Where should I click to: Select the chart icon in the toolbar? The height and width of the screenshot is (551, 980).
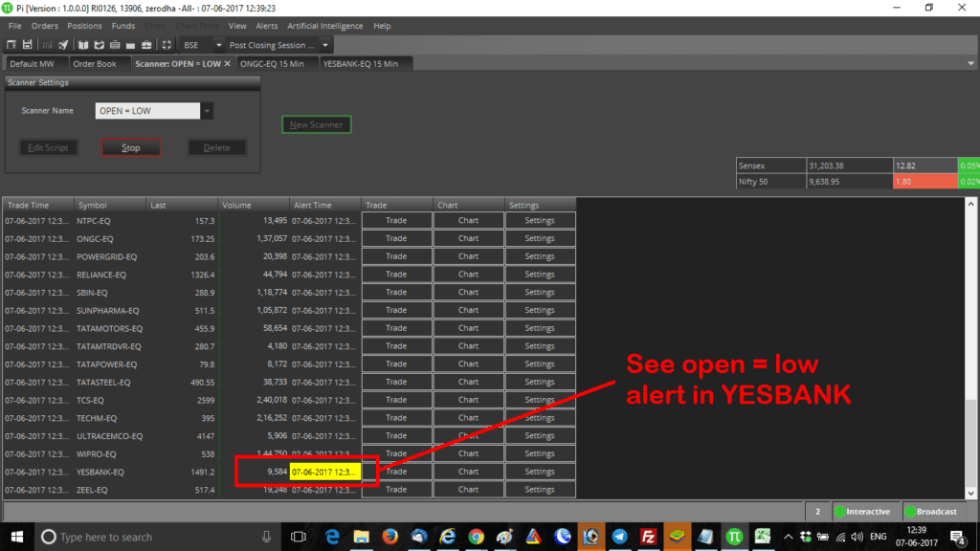tap(48, 44)
